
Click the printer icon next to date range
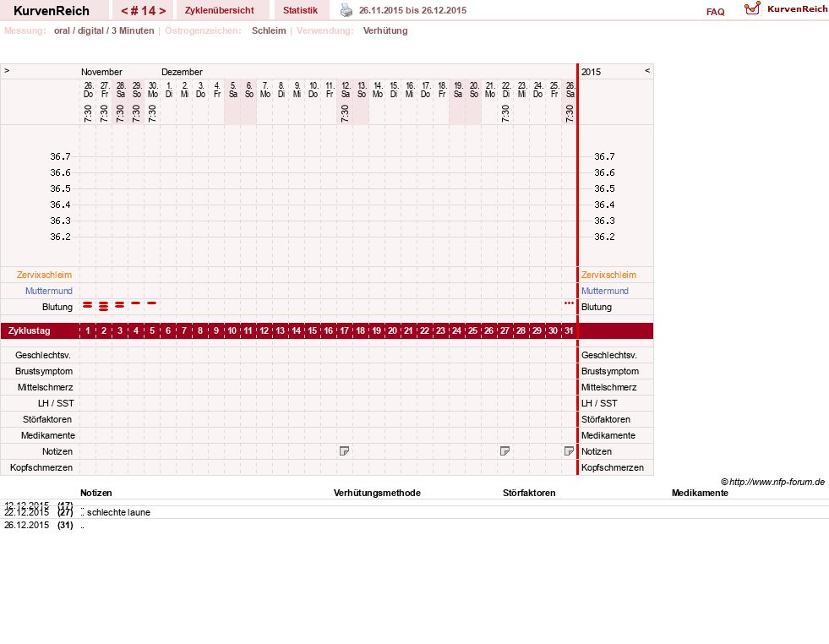[x=346, y=10]
